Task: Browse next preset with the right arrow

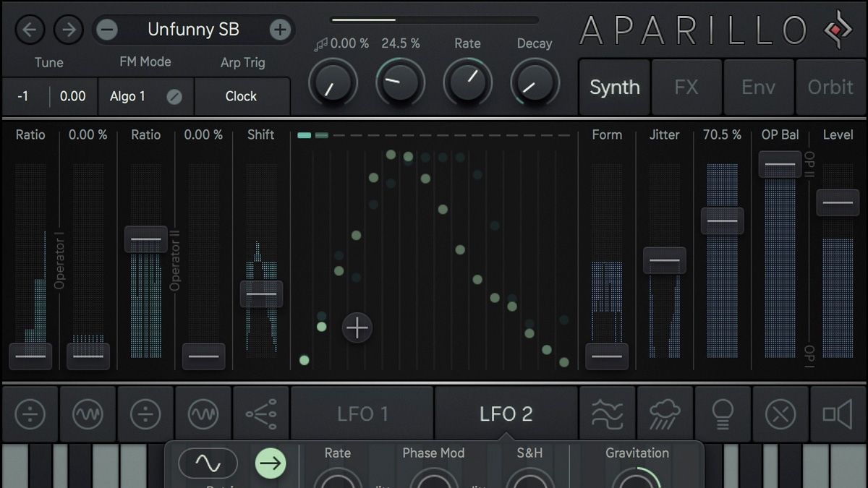Action: [69, 30]
